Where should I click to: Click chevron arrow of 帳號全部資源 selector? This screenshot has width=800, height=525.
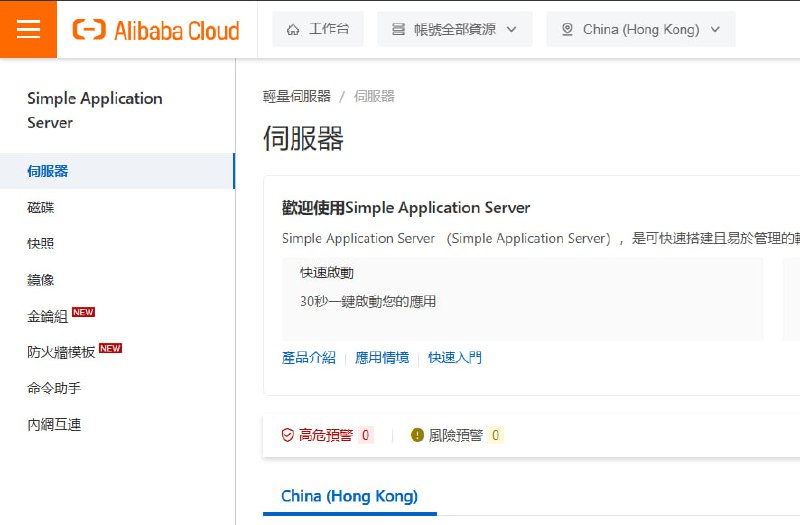tap(512, 30)
